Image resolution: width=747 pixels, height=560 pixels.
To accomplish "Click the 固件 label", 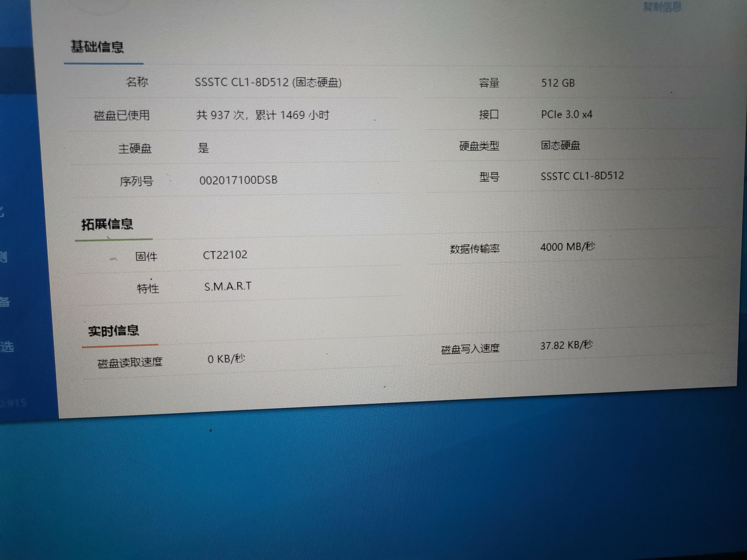I will tap(146, 256).
